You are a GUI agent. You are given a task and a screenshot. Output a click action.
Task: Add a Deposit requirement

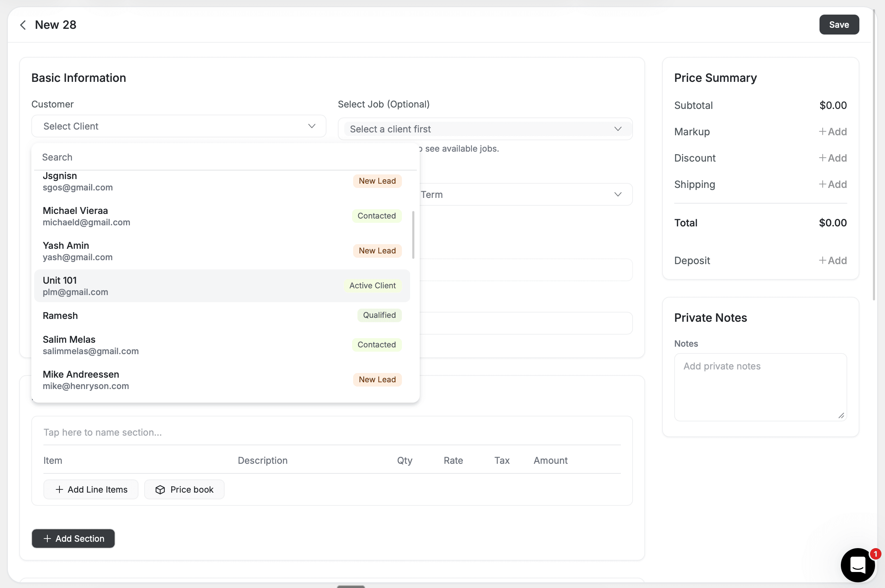833,260
